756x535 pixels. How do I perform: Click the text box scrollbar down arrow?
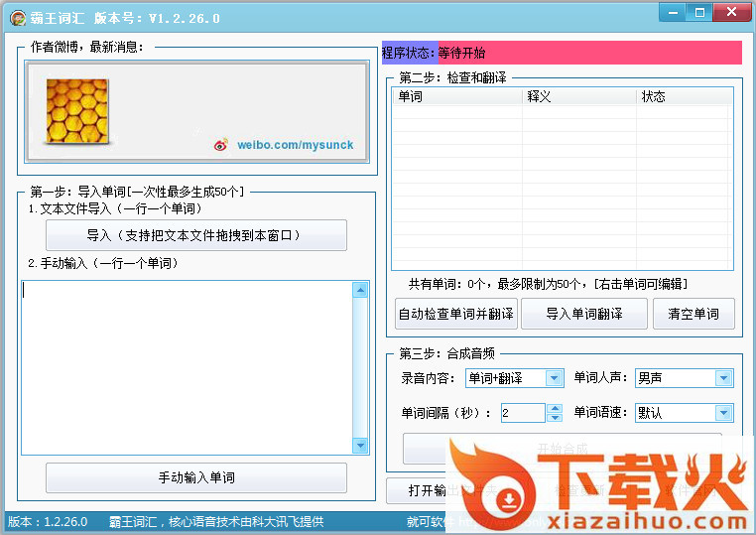(360, 446)
